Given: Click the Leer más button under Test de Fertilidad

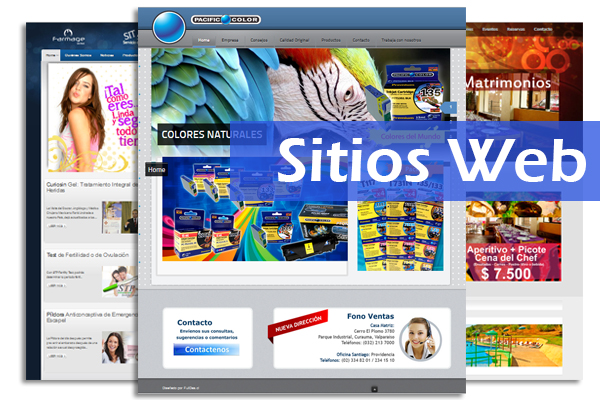Looking at the screenshot, I should [56, 286].
